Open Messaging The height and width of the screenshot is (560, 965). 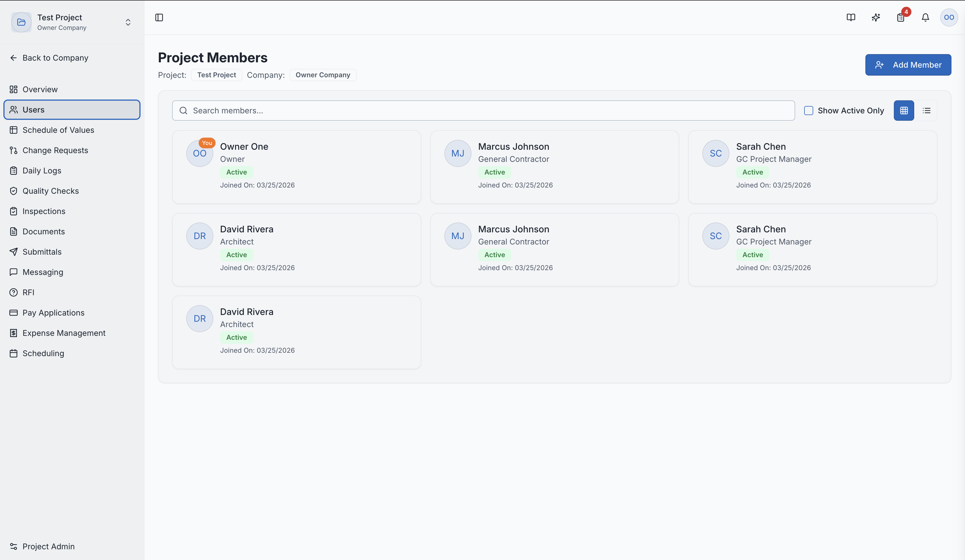coord(72,272)
